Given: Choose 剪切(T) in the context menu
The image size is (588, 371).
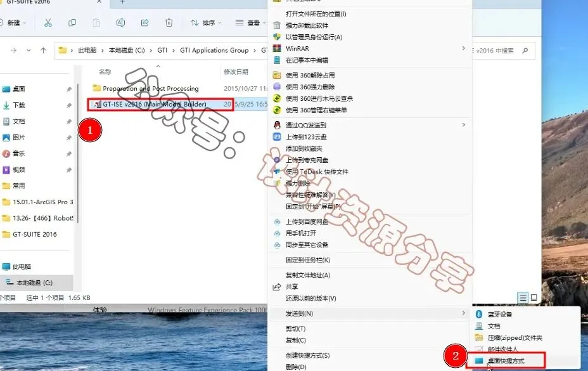Looking at the screenshot, I should tap(295, 329).
